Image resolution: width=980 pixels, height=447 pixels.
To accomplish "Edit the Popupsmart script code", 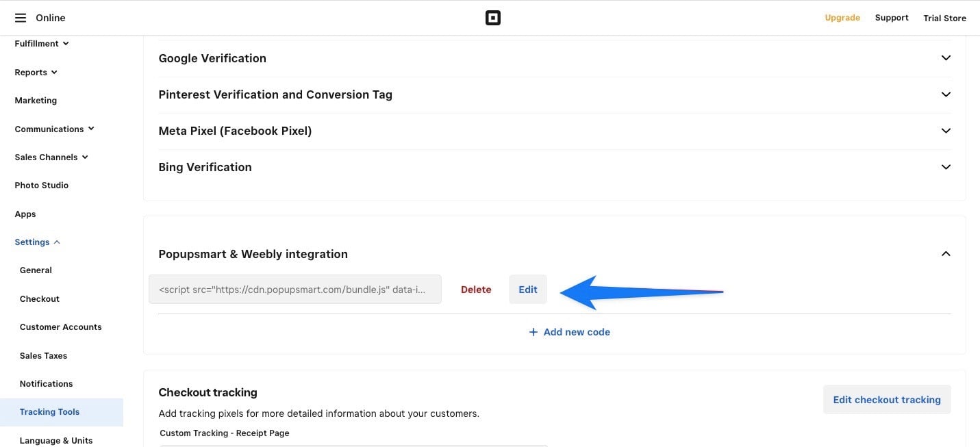I will [528, 290].
